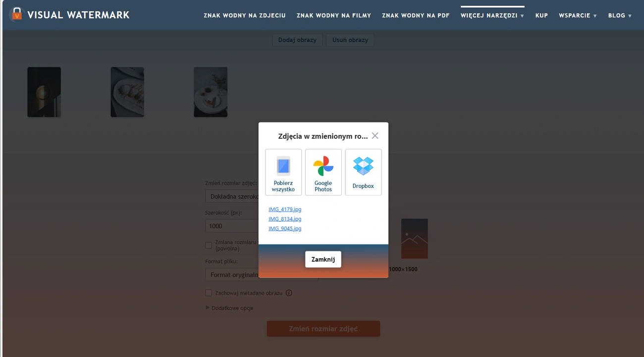Screen dimensions: 644x357
Task: Click the 1000×1500 dimensions label
Action: [403, 269]
